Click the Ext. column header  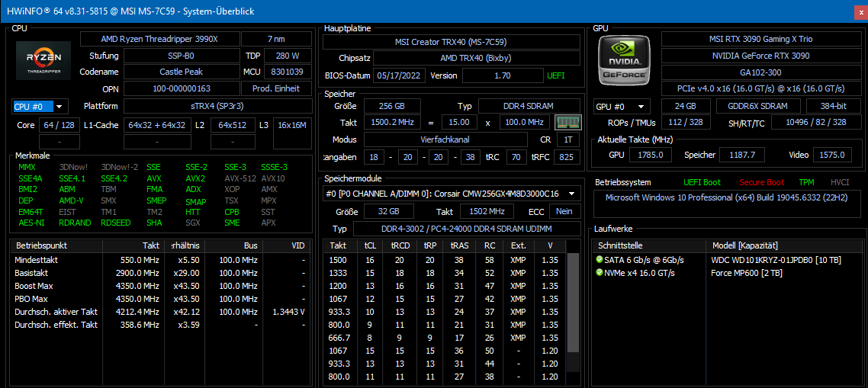point(518,245)
